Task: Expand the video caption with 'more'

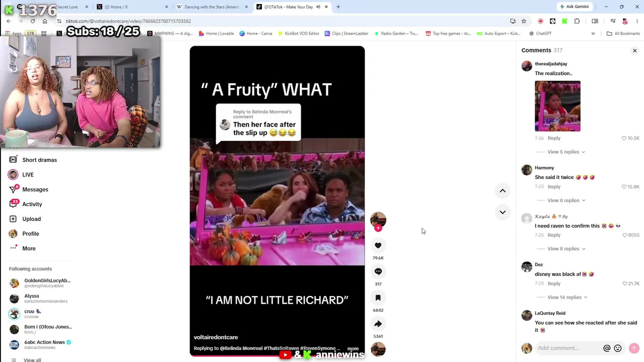Action: [x=353, y=348]
